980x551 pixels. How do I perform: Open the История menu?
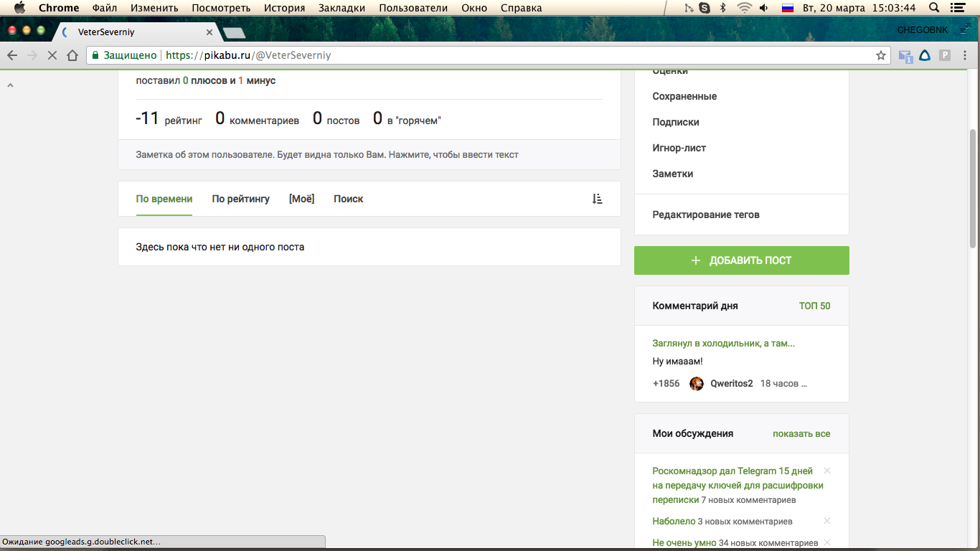pyautogui.click(x=284, y=8)
